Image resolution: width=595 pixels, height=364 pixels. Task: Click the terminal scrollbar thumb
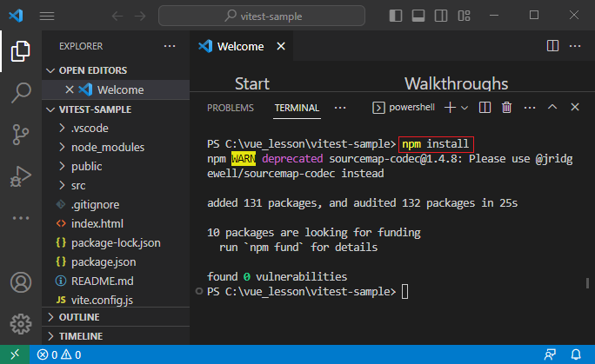coord(587,283)
